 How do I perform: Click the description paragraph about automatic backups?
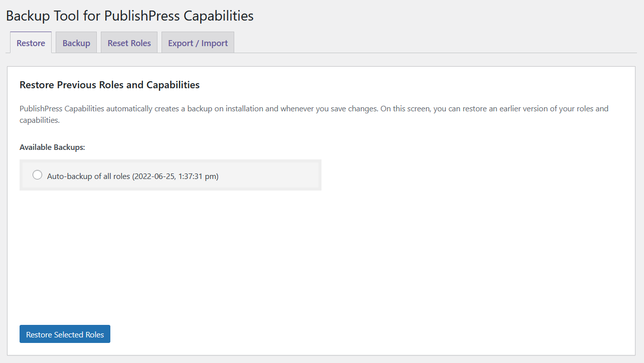tap(301, 109)
